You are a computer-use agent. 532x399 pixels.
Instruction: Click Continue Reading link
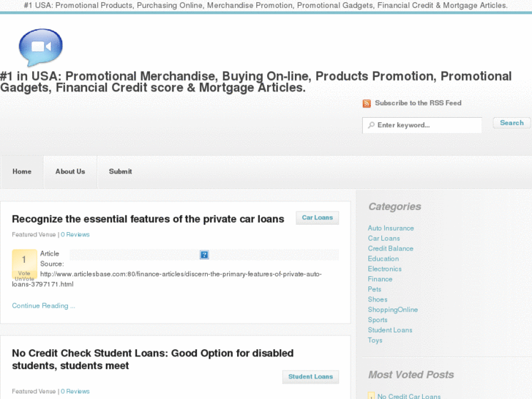[x=43, y=305]
